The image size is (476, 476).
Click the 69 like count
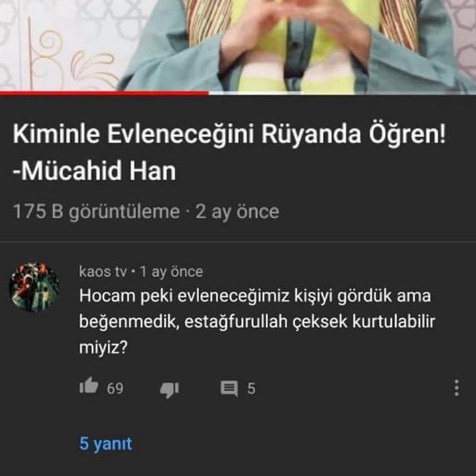pyautogui.click(x=115, y=389)
